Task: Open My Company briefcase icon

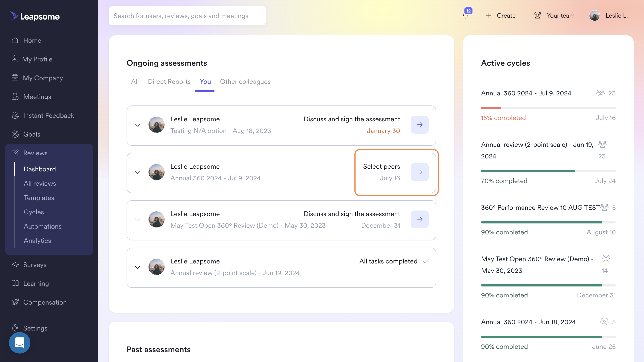Action: pyautogui.click(x=15, y=78)
